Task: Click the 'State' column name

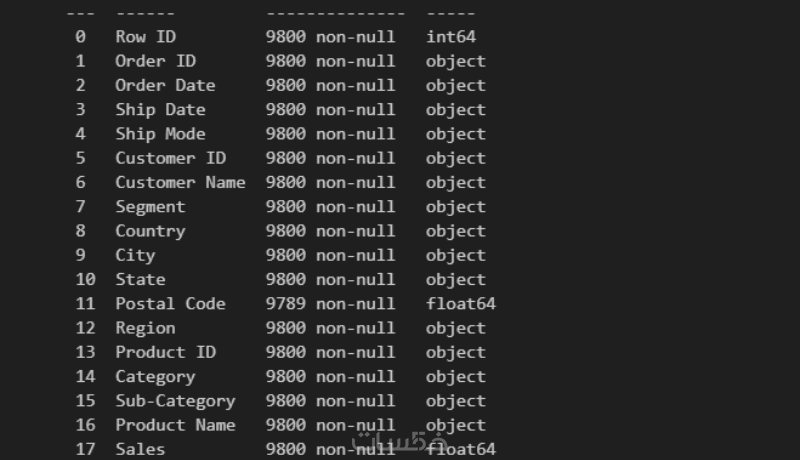Action: coord(140,279)
